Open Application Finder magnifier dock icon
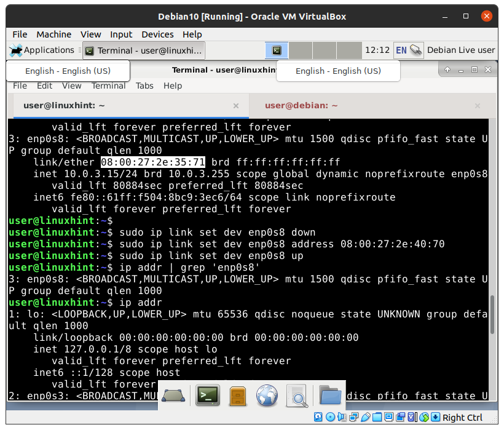This screenshot has width=504, height=430. 297,396
